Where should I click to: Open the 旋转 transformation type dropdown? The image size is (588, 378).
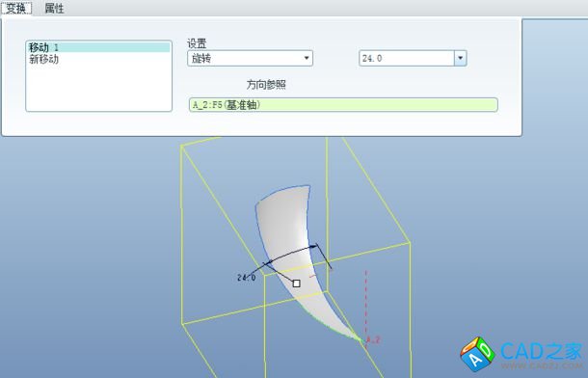[250, 58]
